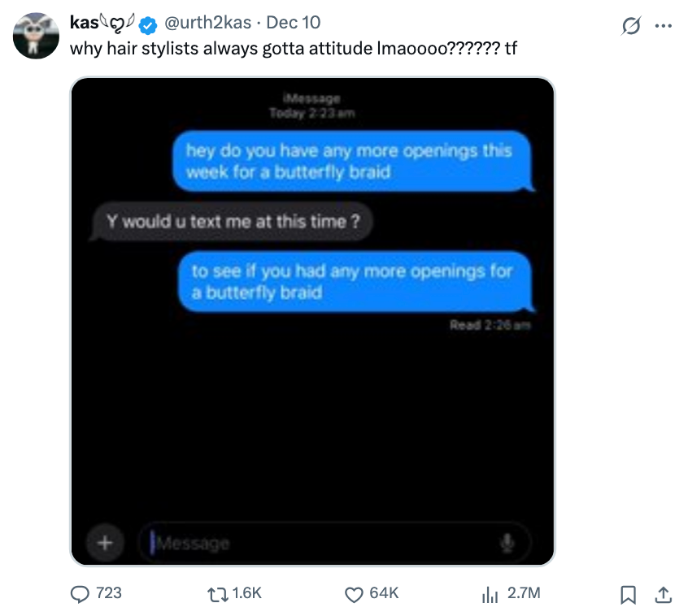
Task: Open the share icon
Action: 663,594
